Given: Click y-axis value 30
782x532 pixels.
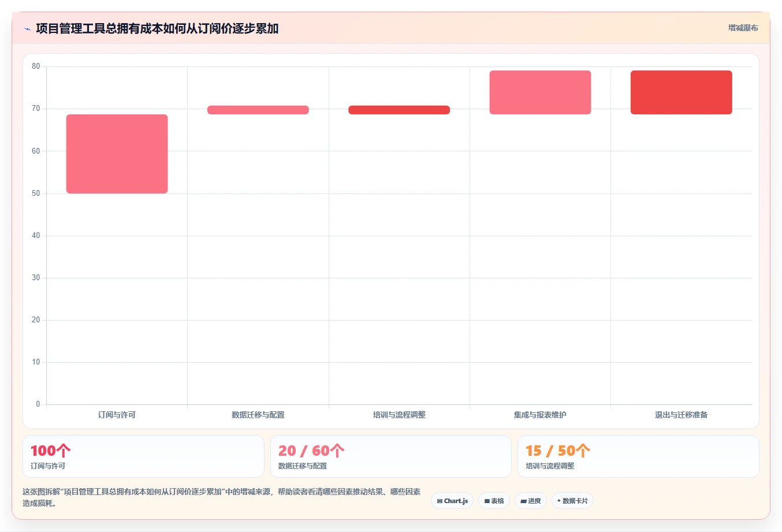Looking at the screenshot, I should coord(36,278).
